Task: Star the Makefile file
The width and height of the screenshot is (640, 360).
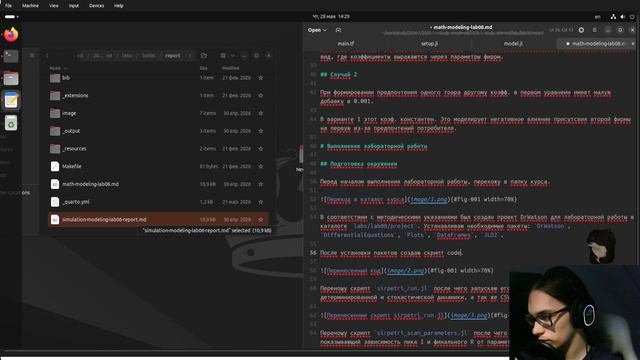Action: [261, 167]
